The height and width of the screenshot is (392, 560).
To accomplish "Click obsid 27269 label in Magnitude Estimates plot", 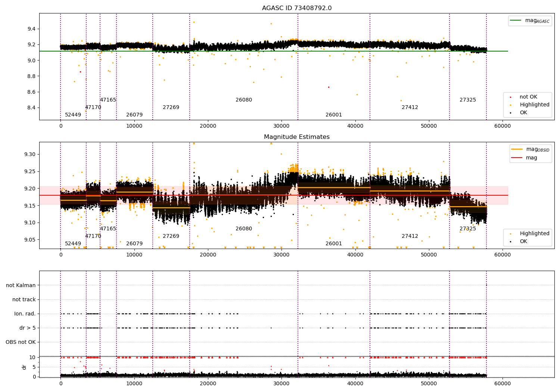I will 171,236.
